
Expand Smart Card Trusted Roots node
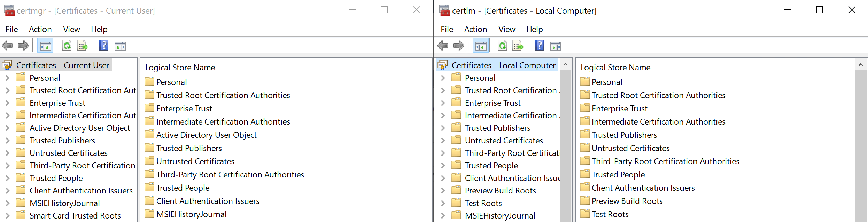(x=7, y=216)
